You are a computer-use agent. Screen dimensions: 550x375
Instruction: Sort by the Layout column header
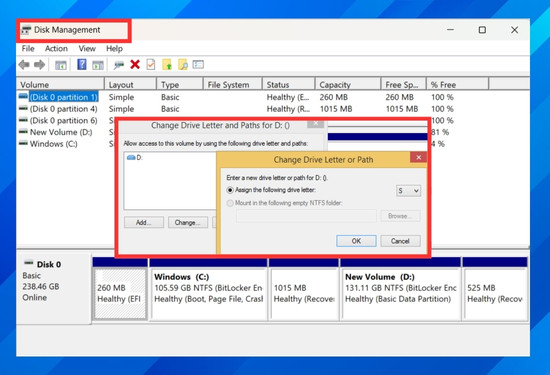point(130,85)
